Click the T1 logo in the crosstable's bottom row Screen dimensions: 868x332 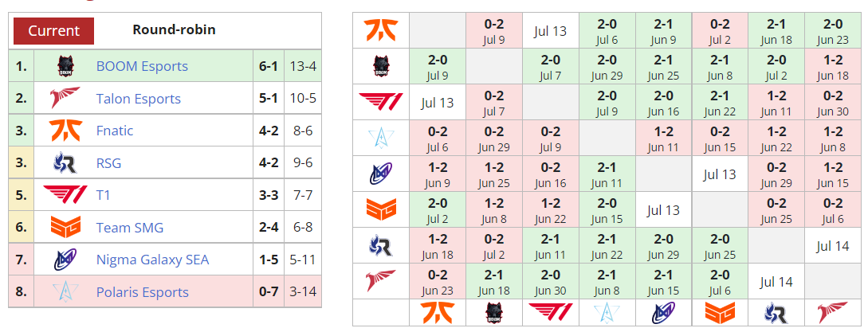[550, 313]
